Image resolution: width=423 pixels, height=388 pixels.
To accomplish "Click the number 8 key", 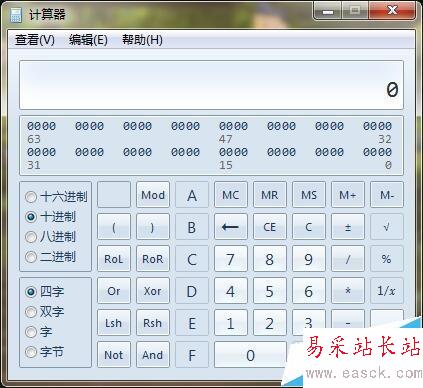I will click(270, 259).
